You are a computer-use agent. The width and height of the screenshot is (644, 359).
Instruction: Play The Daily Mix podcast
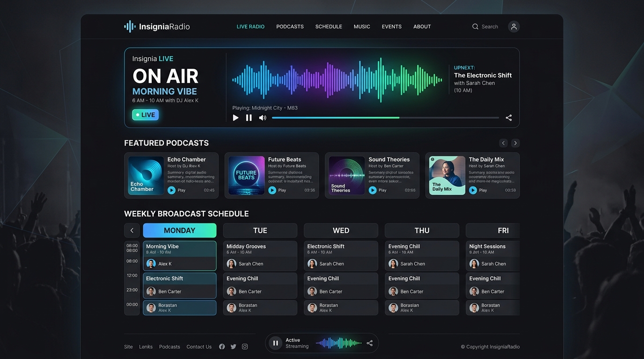(473, 190)
